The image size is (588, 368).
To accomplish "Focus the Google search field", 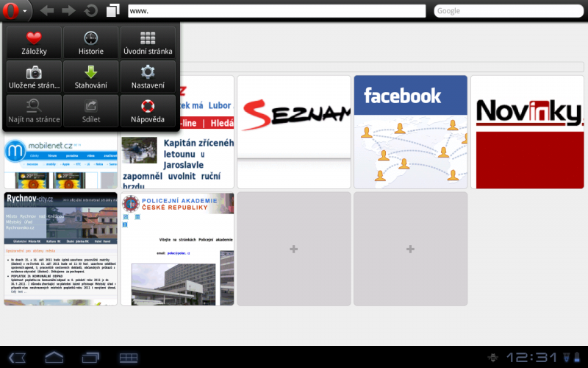I will (x=508, y=11).
